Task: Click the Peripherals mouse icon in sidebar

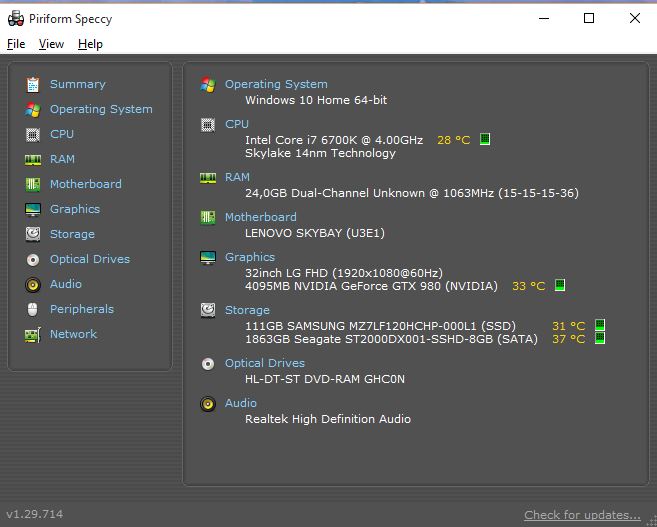Action: (x=33, y=310)
